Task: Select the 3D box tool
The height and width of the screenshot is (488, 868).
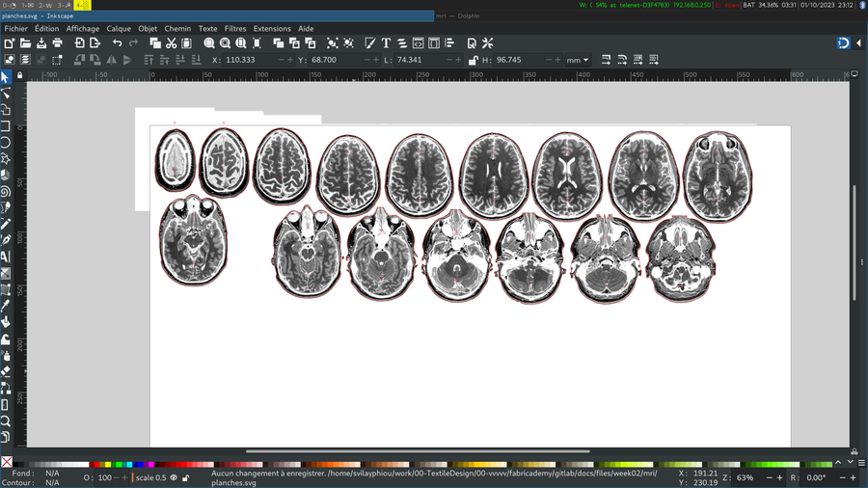Action: click(x=6, y=176)
